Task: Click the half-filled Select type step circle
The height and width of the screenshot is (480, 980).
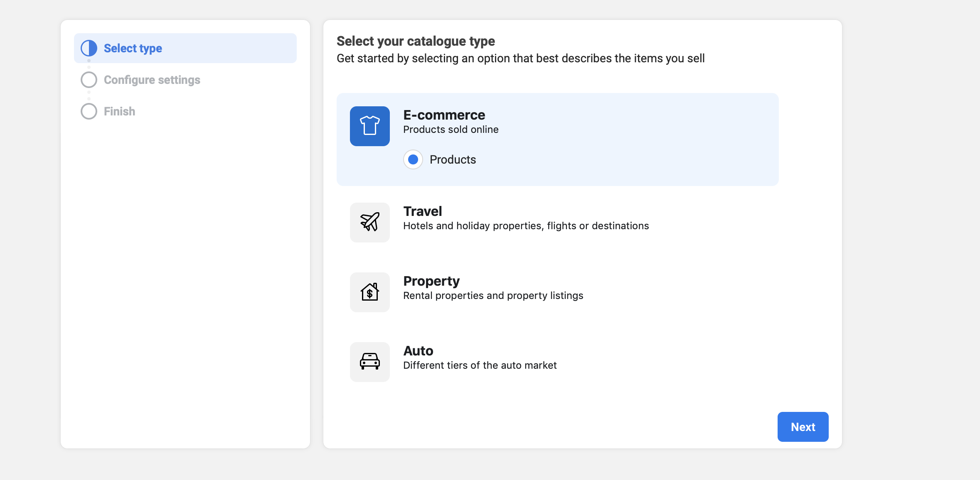Action: point(89,48)
